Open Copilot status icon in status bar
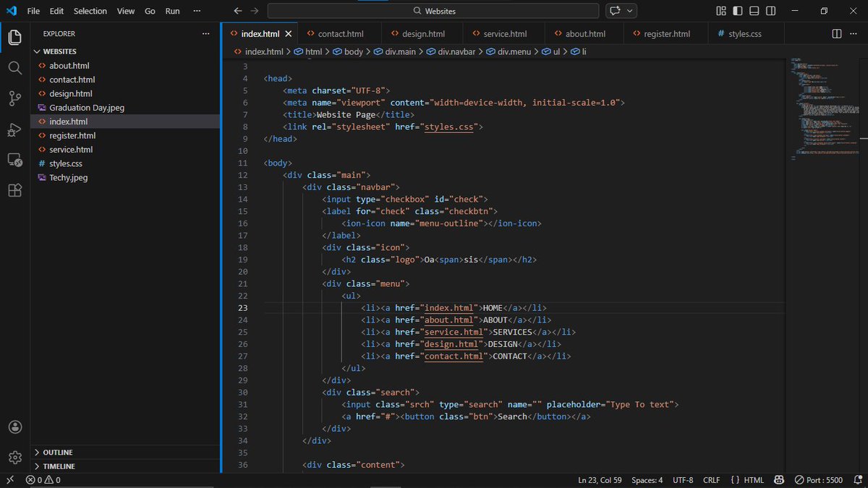This screenshot has width=868, height=488. (x=779, y=480)
